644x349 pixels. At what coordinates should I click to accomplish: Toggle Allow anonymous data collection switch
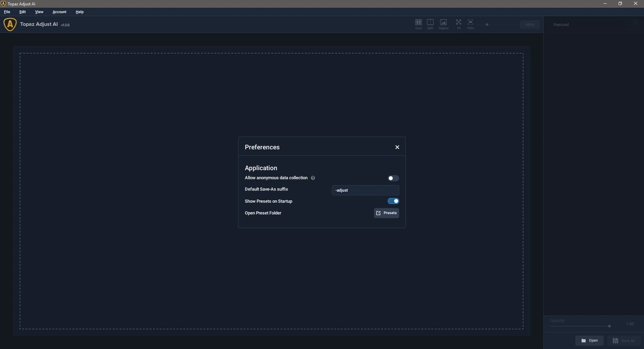click(393, 178)
